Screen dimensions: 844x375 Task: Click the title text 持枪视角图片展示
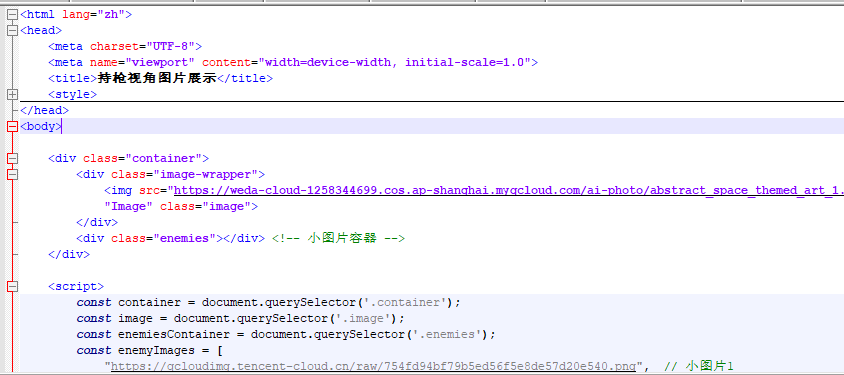[157, 79]
